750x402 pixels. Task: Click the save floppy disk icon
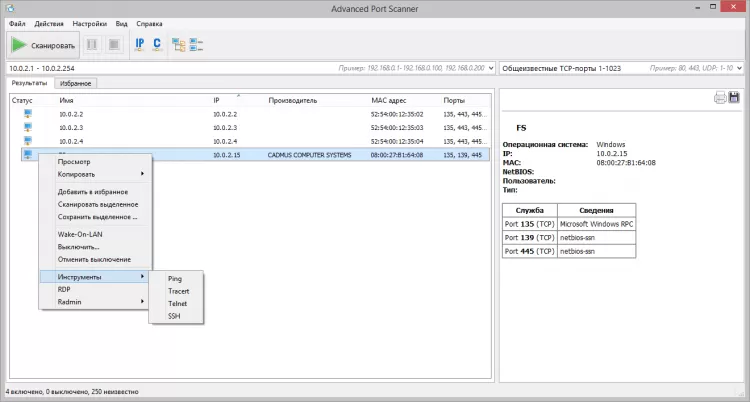[734, 97]
